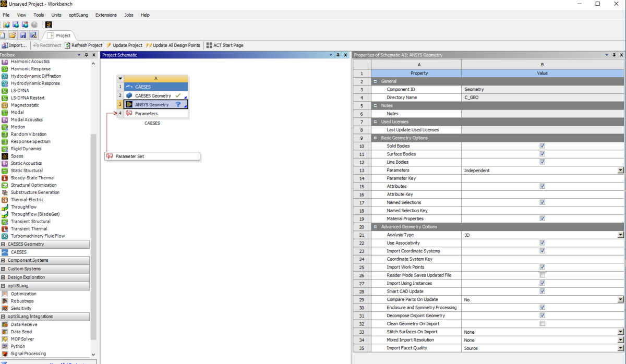This screenshot has height=364, width=626.
Task: Select the Throughflow (BladeGen) icon
Action: click(5, 214)
